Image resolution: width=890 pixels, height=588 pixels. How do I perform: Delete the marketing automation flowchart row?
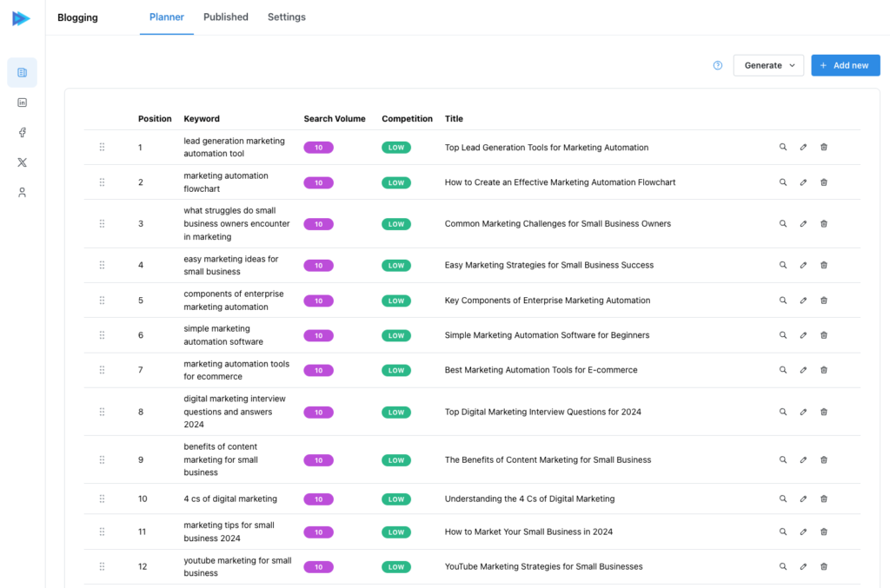click(824, 182)
